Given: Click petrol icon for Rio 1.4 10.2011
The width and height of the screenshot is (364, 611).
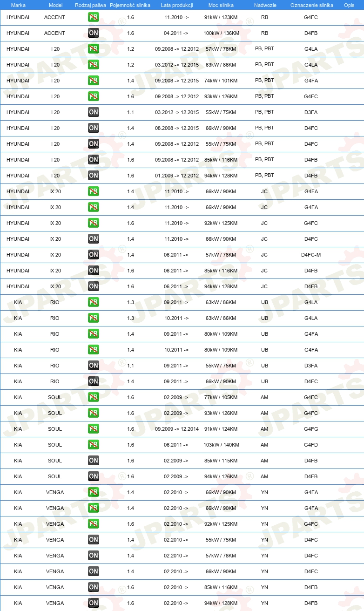Looking at the screenshot, I should [94, 350].
